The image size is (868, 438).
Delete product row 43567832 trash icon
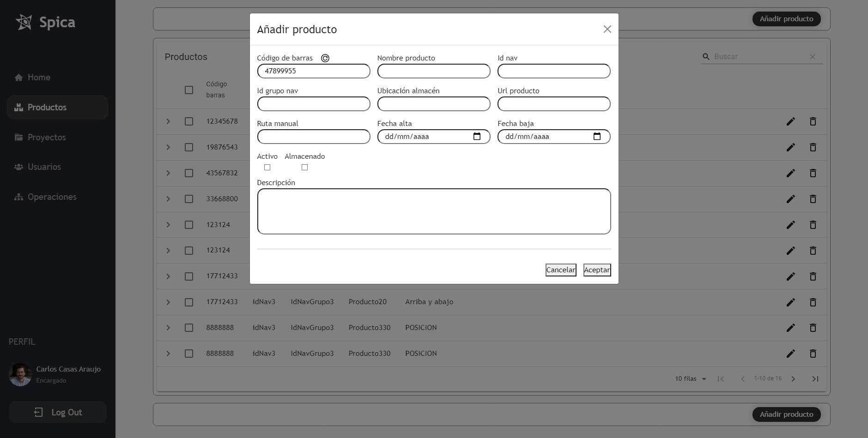(x=813, y=173)
